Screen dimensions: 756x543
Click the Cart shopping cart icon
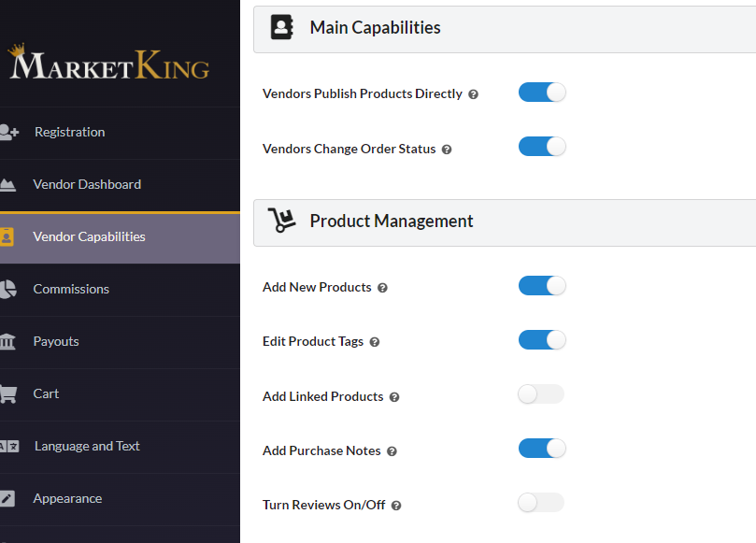point(8,394)
